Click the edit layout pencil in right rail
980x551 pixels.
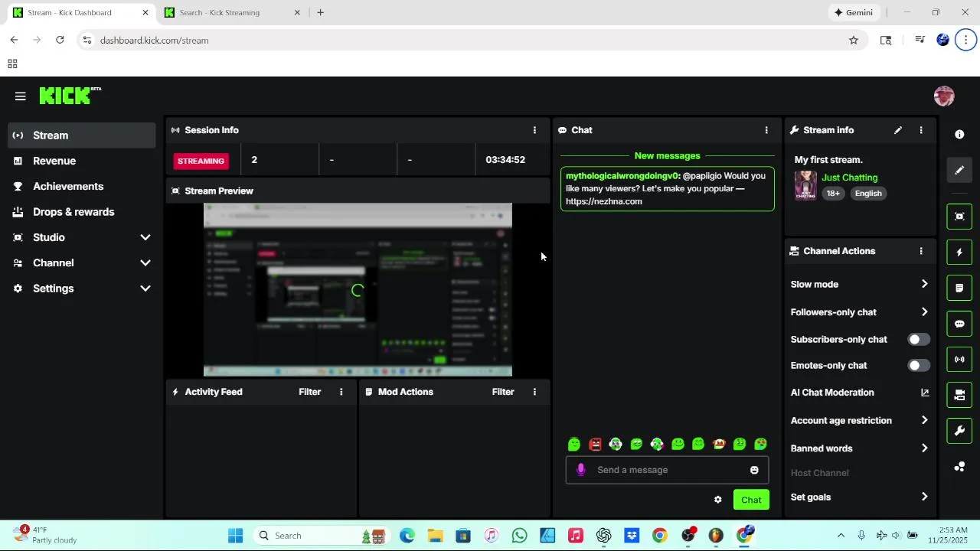[959, 170]
